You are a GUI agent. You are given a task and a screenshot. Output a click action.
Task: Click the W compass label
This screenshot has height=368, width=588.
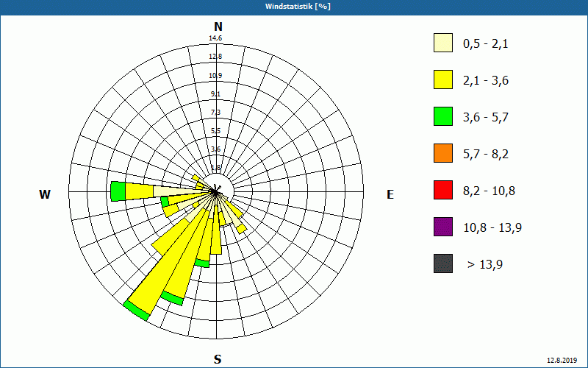pos(45,194)
